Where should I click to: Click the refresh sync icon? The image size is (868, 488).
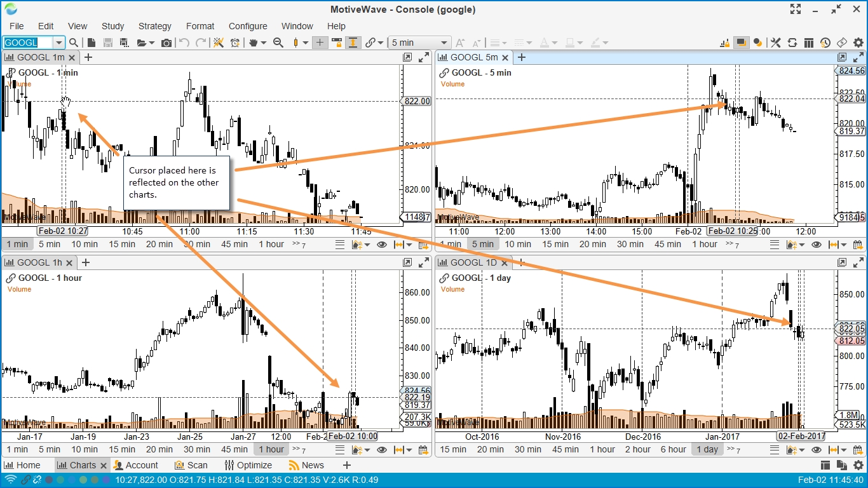[x=792, y=43]
